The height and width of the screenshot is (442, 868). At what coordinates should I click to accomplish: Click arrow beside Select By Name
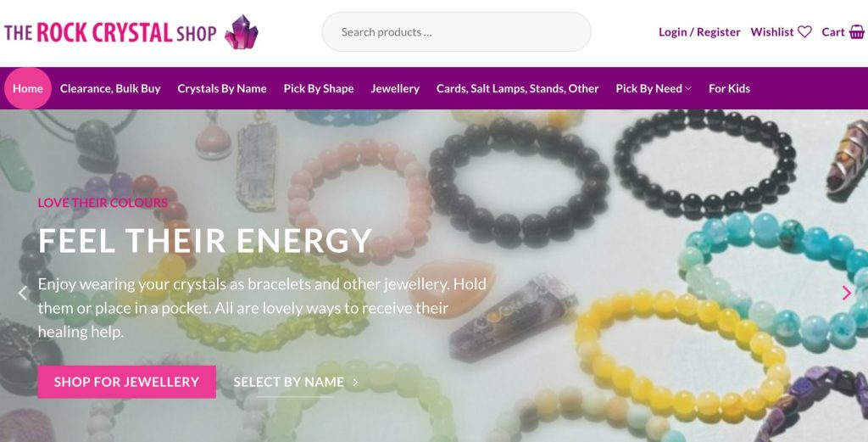point(355,382)
